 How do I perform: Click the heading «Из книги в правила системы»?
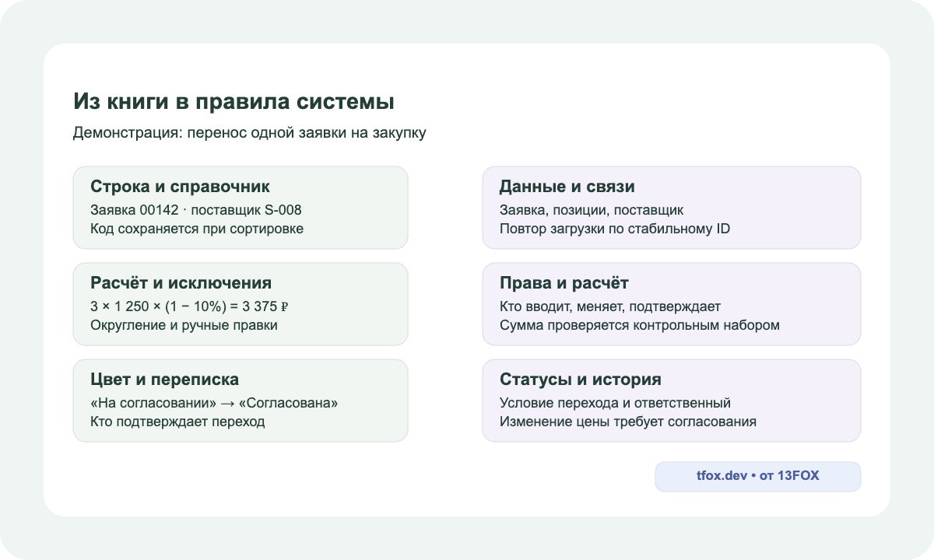point(233,102)
